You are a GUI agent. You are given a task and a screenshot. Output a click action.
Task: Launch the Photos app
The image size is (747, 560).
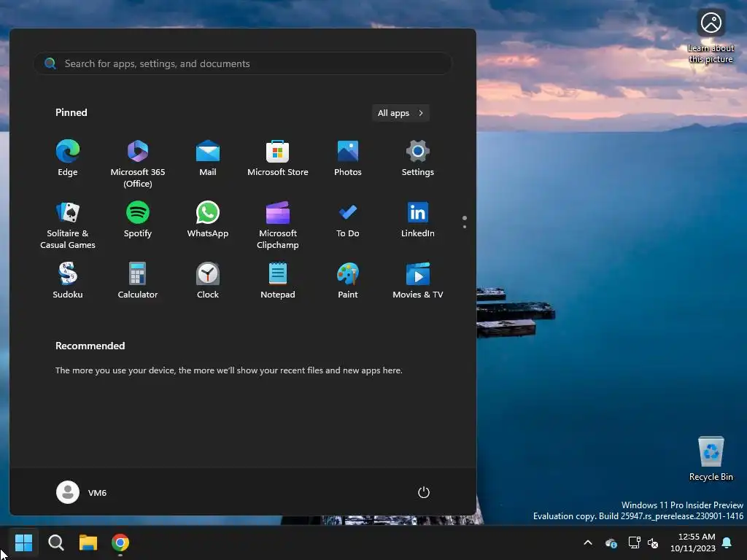pyautogui.click(x=348, y=158)
